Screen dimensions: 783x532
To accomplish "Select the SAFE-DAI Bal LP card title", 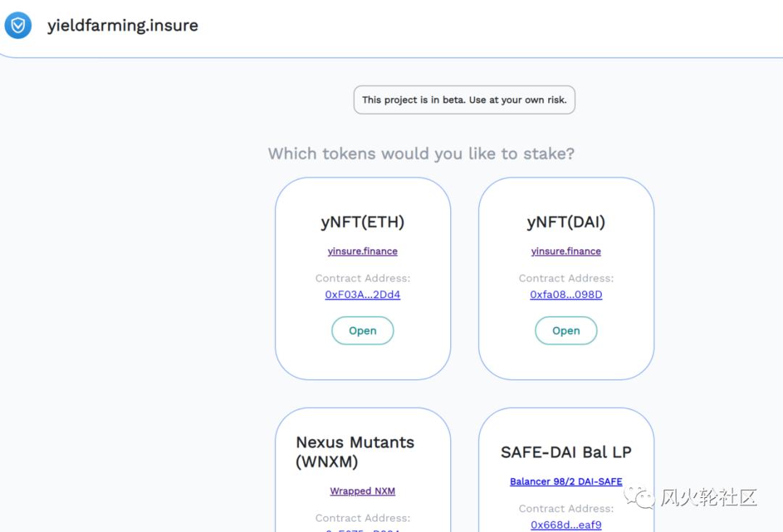I will tap(565, 452).
